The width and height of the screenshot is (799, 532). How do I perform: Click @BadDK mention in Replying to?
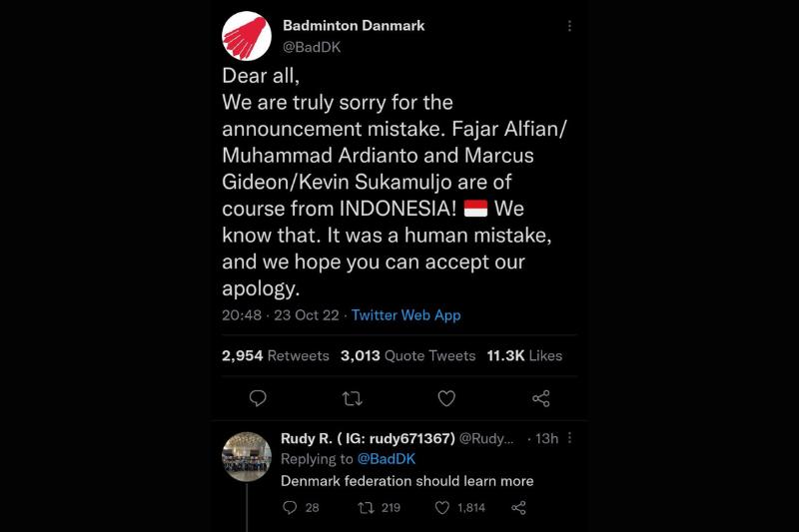(387, 459)
